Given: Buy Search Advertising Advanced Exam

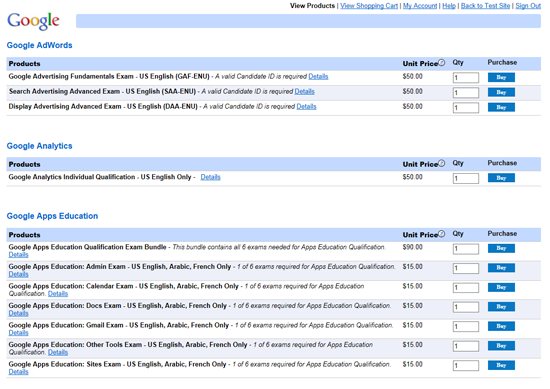Looking at the screenshot, I should (x=501, y=93).
